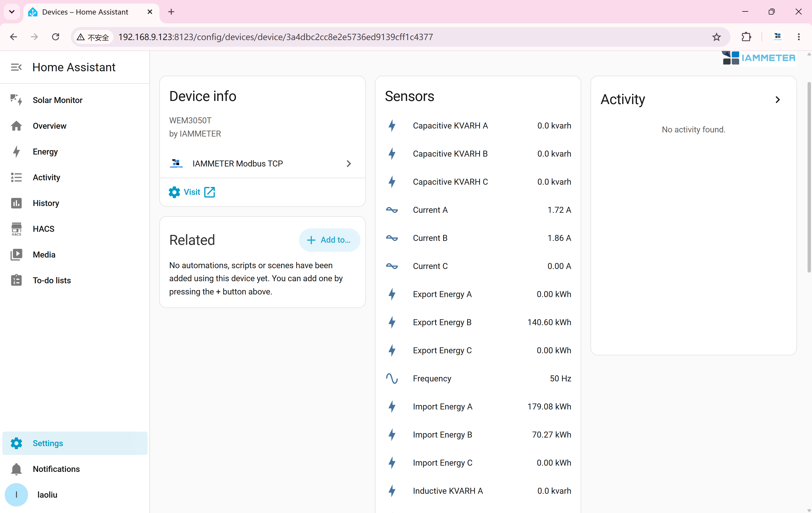Image resolution: width=812 pixels, height=513 pixels.
Task: Open the laoliu user profile avatar
Action: pyautogui.click(x=16, y=495)
